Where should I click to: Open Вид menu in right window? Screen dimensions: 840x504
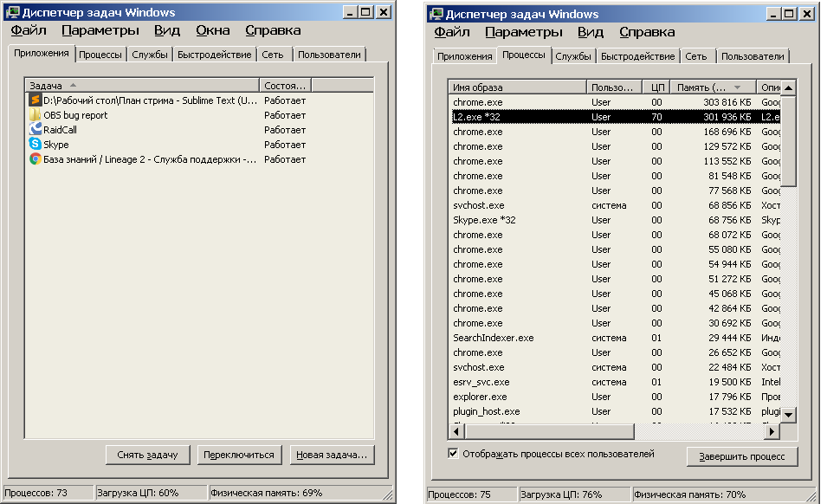point(590,32)
